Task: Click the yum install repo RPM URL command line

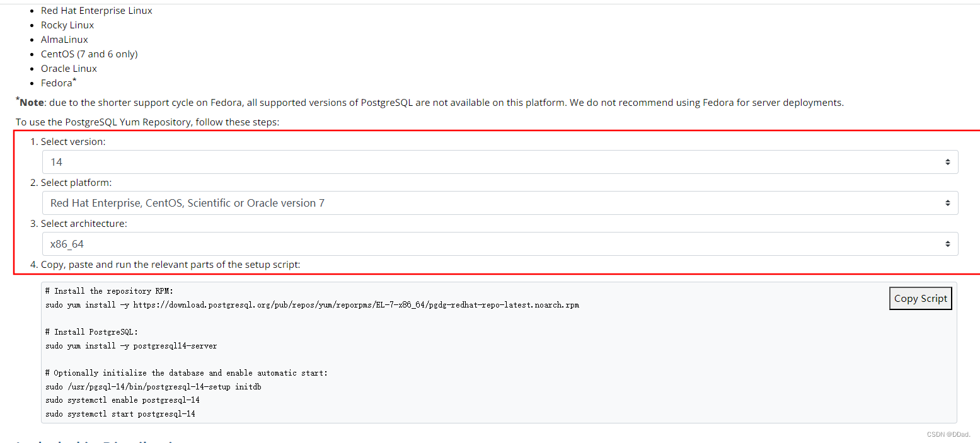Action: coord(312,305)
